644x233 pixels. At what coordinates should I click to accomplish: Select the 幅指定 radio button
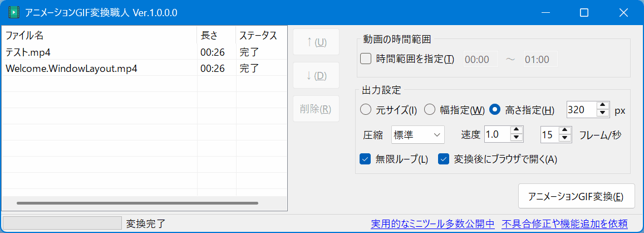430,110
